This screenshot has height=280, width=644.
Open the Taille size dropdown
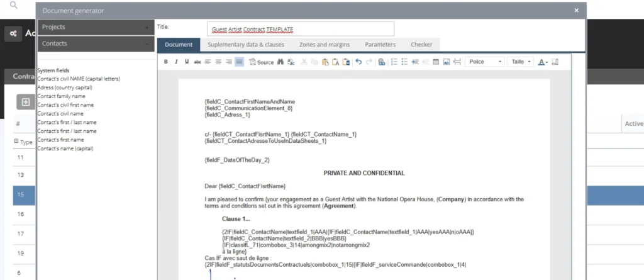pyautogui.click(x=520, y=62)
